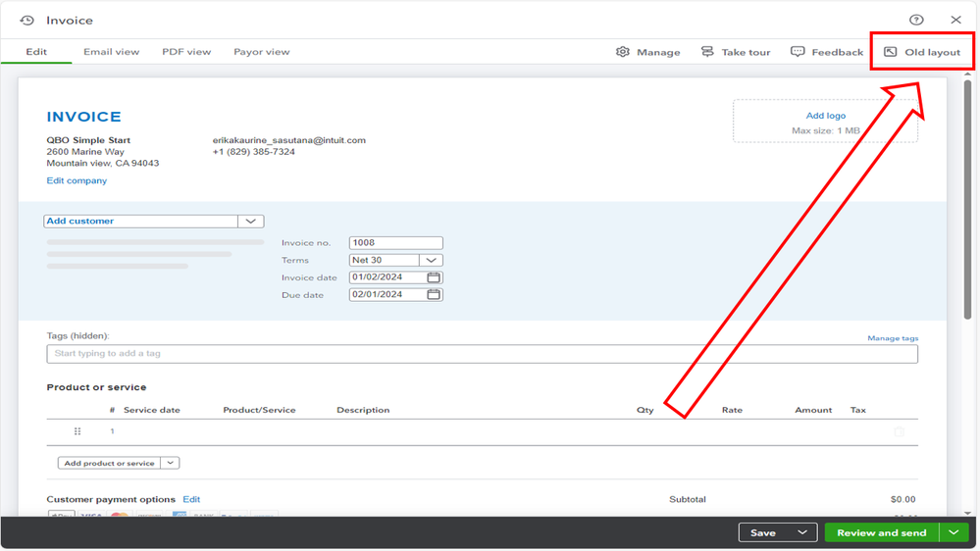This screenshot has height=551, width=980.
Task: Click the tags input field
Action: (x=482, y=354)
